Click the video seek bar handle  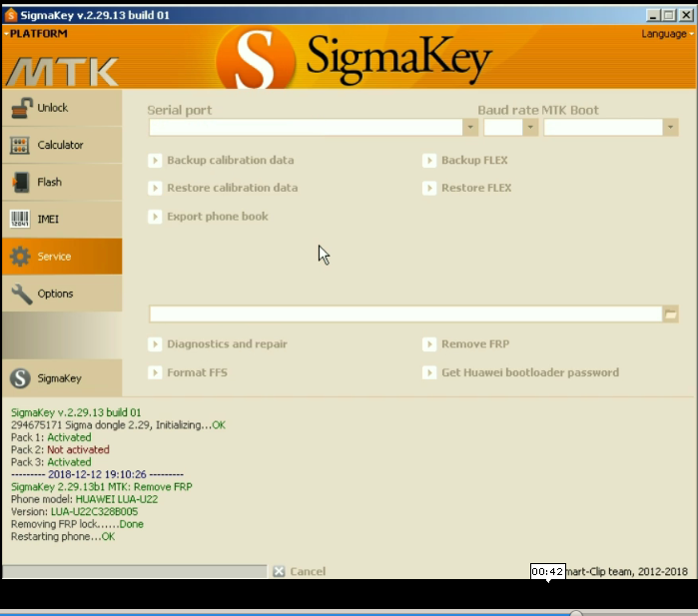(575, 613)
